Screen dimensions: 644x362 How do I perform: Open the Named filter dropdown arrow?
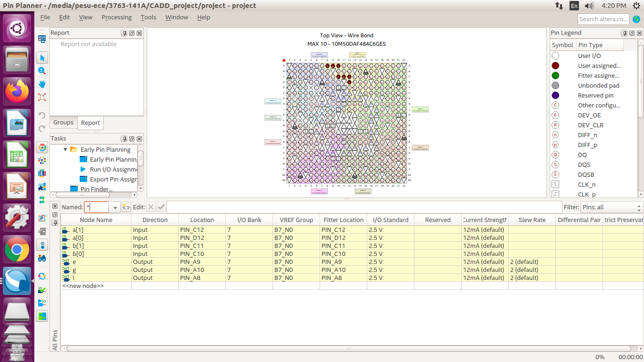click(x=115, y=207)
